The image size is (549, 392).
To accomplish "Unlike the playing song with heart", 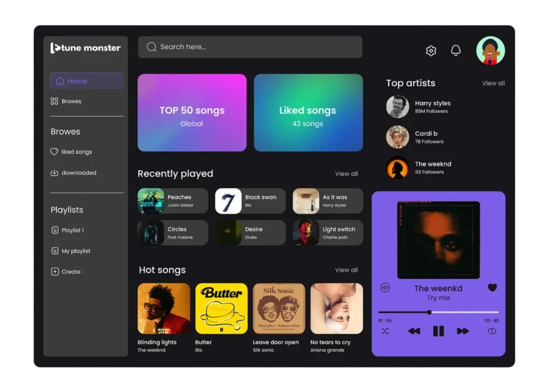I will click(492, 287).
